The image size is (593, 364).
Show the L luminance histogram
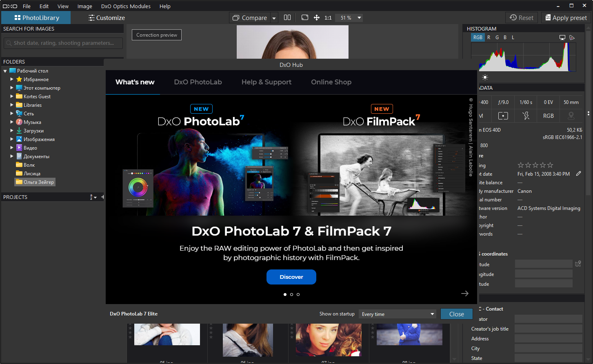[513, 38]
